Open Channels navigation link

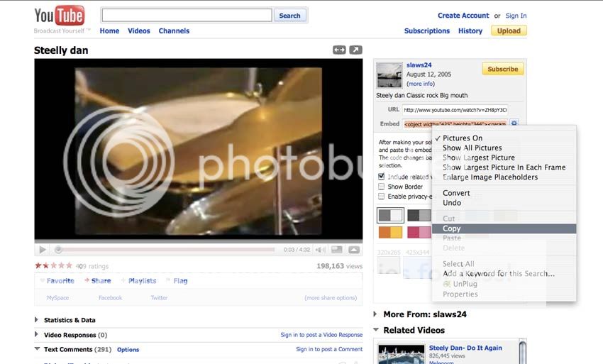(x=174, y=31)
